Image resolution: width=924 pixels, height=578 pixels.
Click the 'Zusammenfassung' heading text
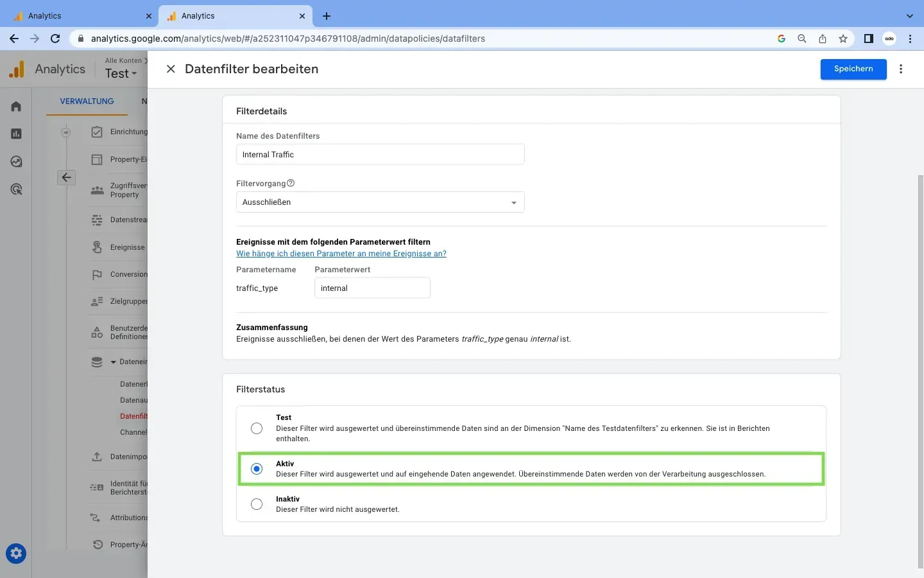tap(272, 328)
